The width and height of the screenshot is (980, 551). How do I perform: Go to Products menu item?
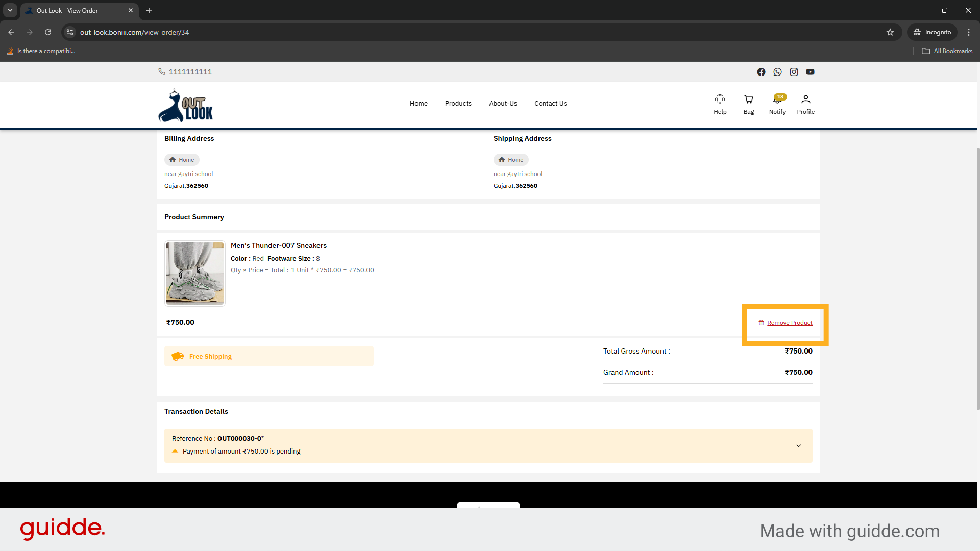click(x=458, y=104)
